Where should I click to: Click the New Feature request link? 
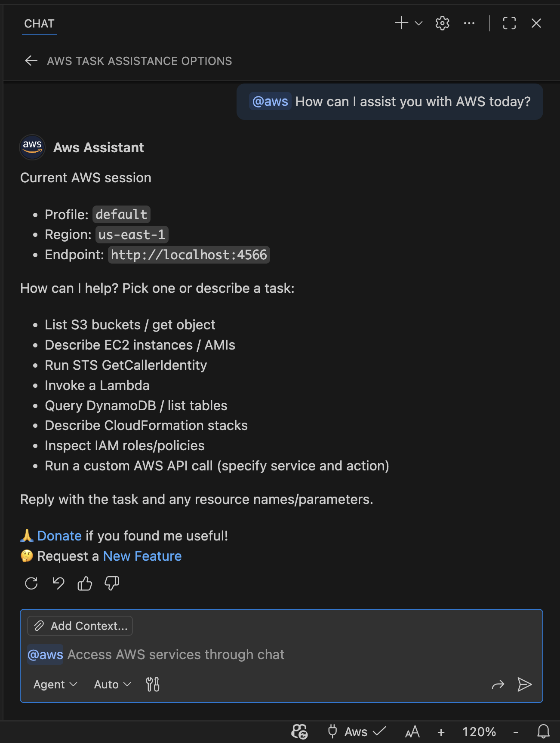click(x=142, y=556)
